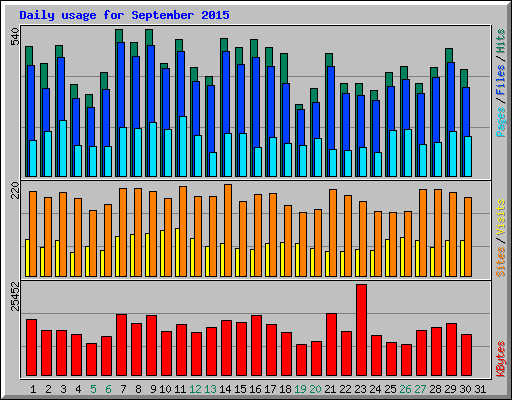Image resolution: width=512 pixels, height=400 pixels.
Task: Click day label 22 on the x-axis
Action: 345,389
